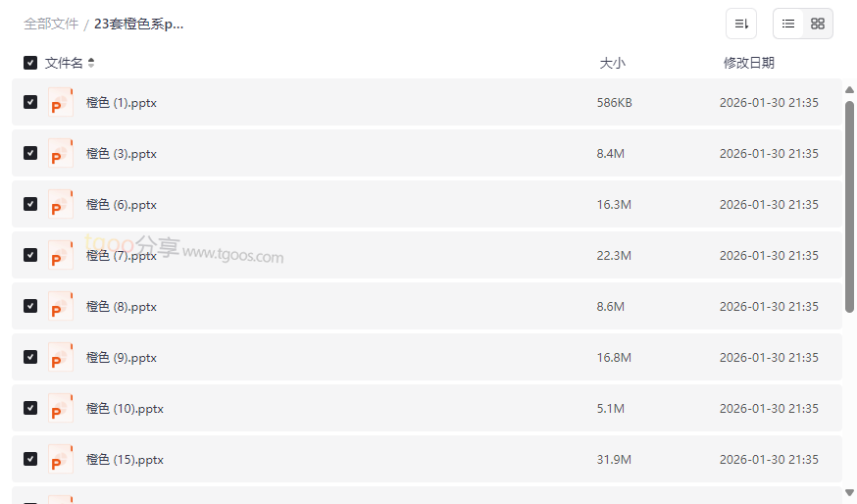Click the 大小 column header
Screen dimensions: 857x504
(x=612, y=63)
